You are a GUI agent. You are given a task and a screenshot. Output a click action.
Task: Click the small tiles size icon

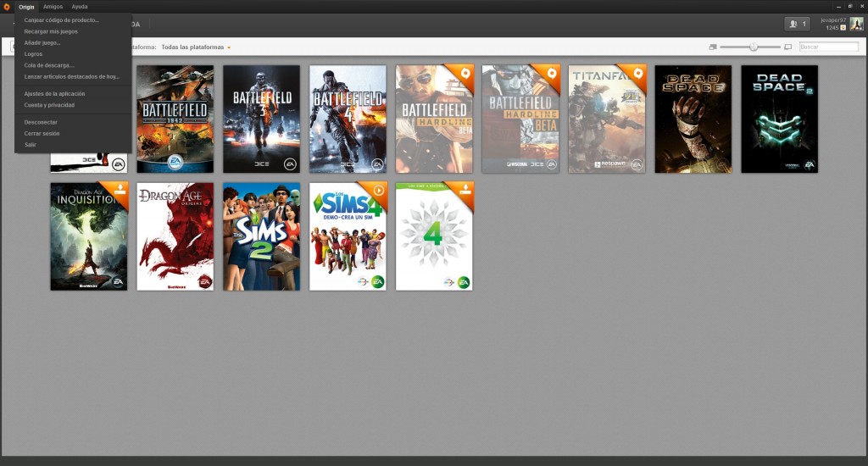712,47
